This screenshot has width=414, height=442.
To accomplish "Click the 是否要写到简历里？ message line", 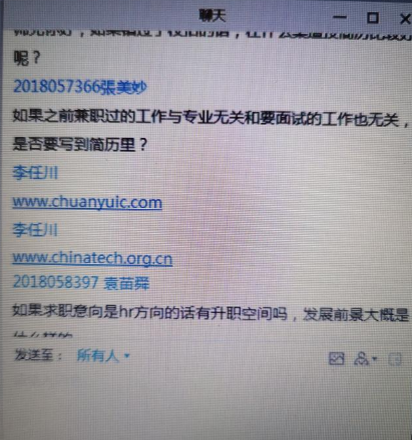I will pos(80,145).
